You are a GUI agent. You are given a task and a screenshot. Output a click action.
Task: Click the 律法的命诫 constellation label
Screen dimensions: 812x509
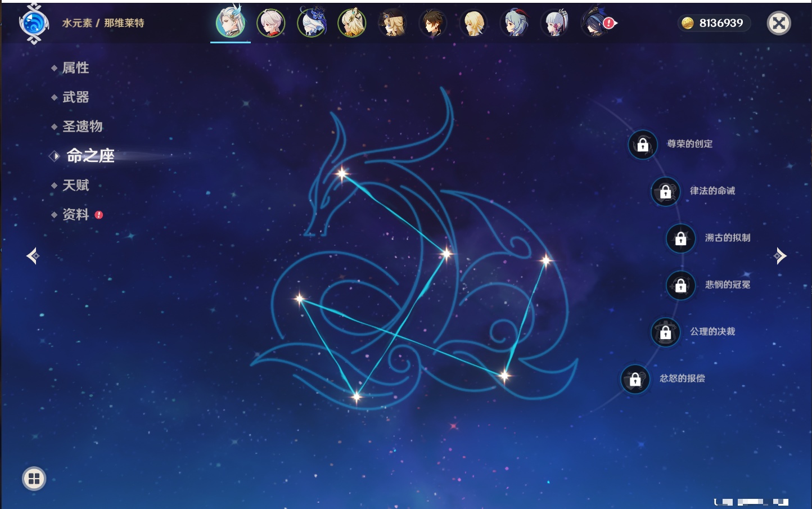[712, 191]
